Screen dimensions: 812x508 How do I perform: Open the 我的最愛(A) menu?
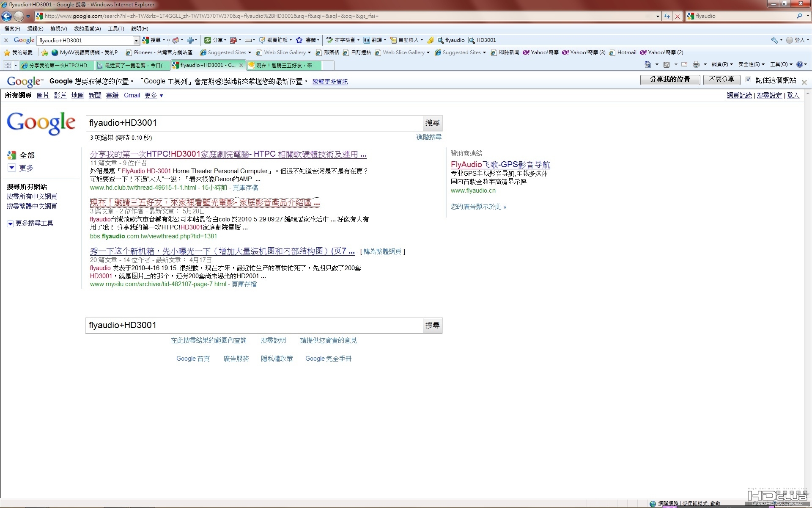(88, 28)
